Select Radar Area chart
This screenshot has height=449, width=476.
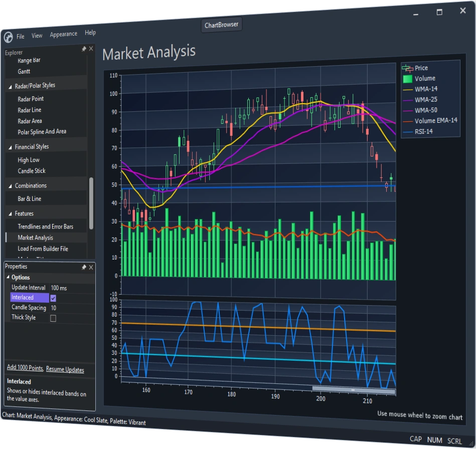30,121
